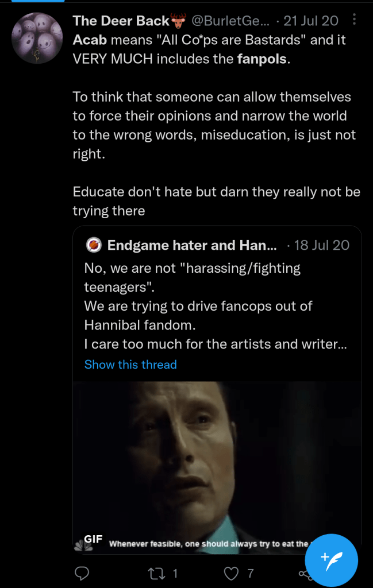Open the quoted tweet about fancops in Hannibal fandom
373x588 pixels.
click(198, 305)
